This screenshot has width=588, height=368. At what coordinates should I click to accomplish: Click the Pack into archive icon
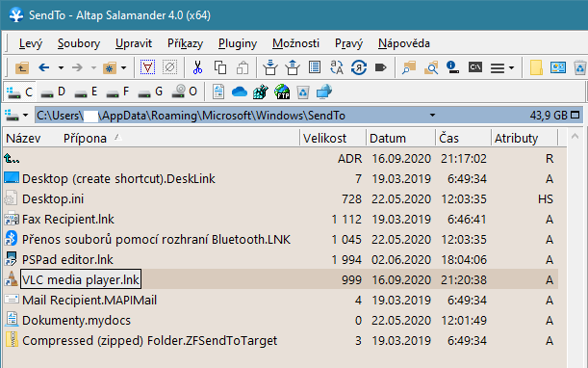(270, 67)
